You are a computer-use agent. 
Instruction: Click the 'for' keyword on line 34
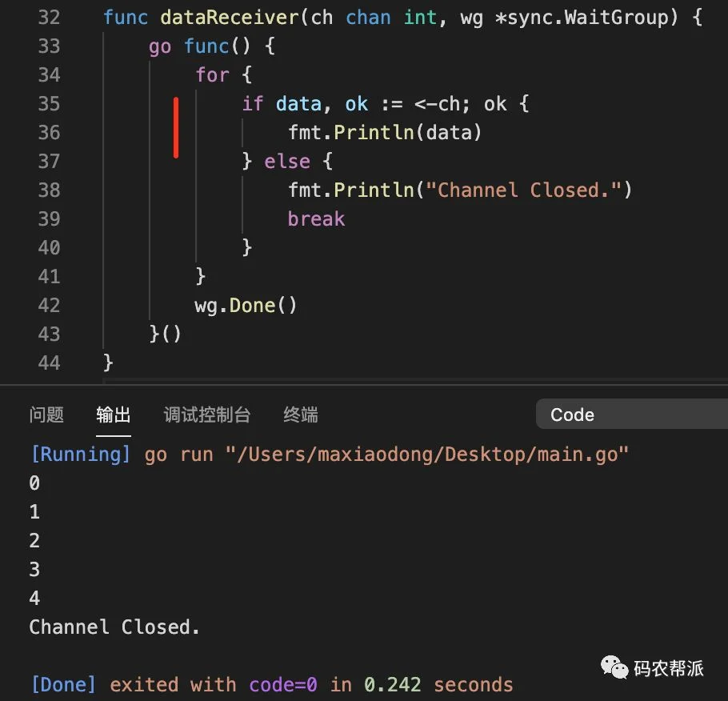pos(212,74)
